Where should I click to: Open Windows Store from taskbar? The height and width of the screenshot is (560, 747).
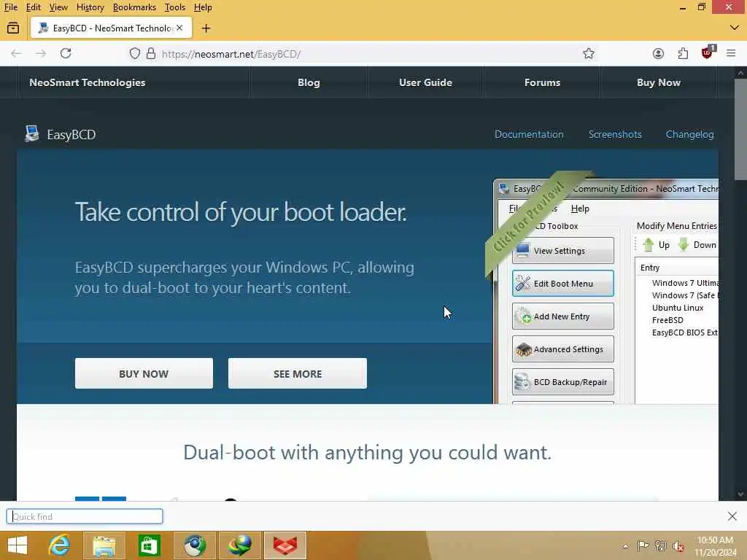149,545
